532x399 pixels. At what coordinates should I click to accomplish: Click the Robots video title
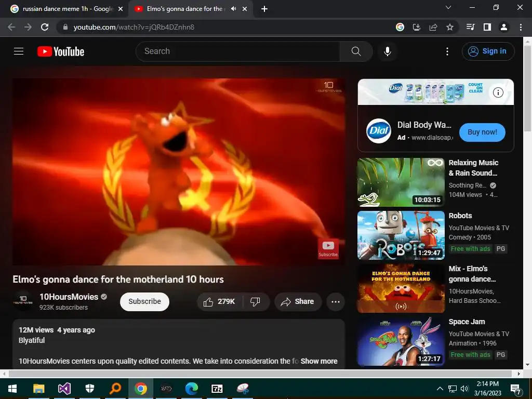click(x=460, y=216)
